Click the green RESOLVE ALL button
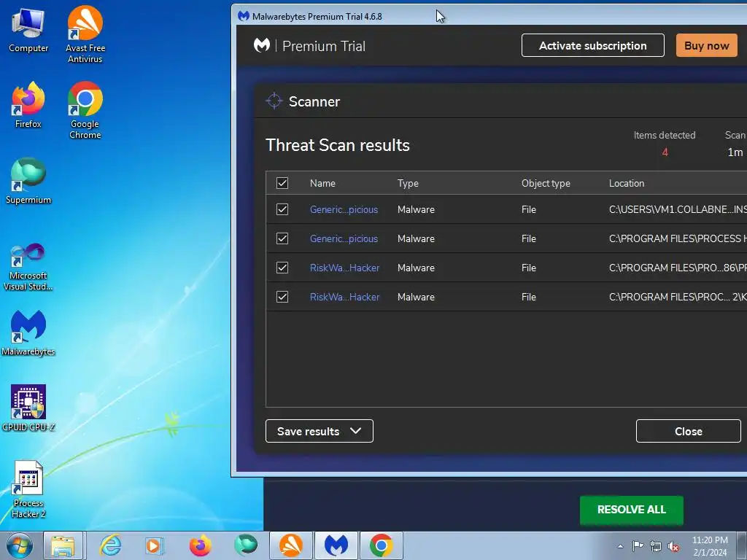 click(x=631, y=510)
